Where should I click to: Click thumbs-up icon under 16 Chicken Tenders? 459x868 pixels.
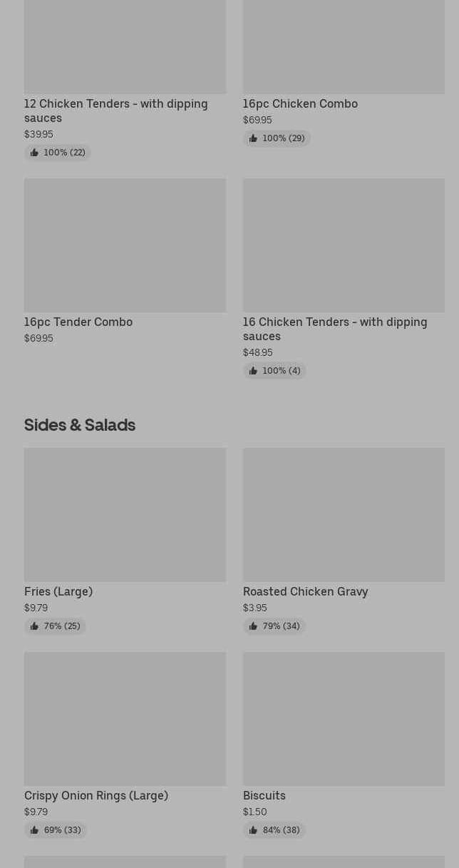click(253, 371)
